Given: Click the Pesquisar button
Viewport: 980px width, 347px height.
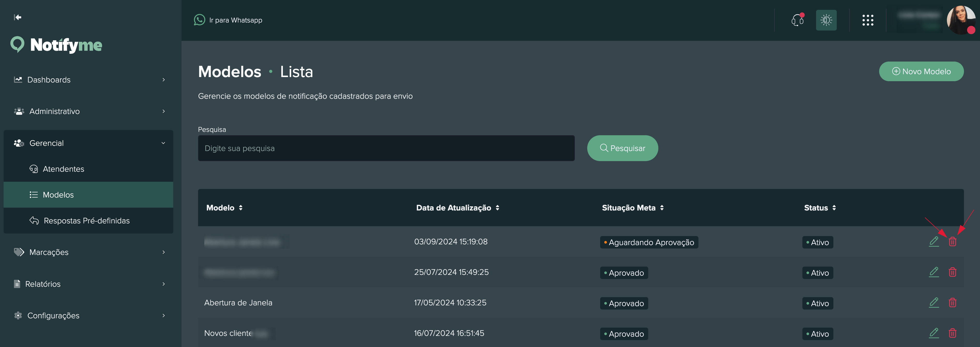Looking at the screenshot, I should pyautogui.click(x=622, y=148).
